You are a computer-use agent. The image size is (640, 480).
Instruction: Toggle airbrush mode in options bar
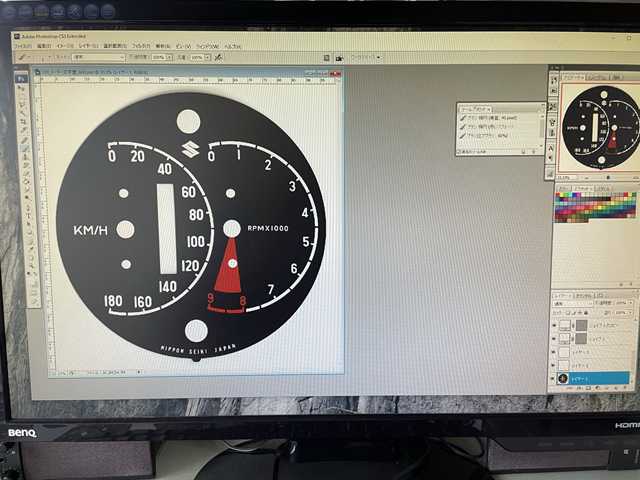pyautogui.click(x=218, y=58)
